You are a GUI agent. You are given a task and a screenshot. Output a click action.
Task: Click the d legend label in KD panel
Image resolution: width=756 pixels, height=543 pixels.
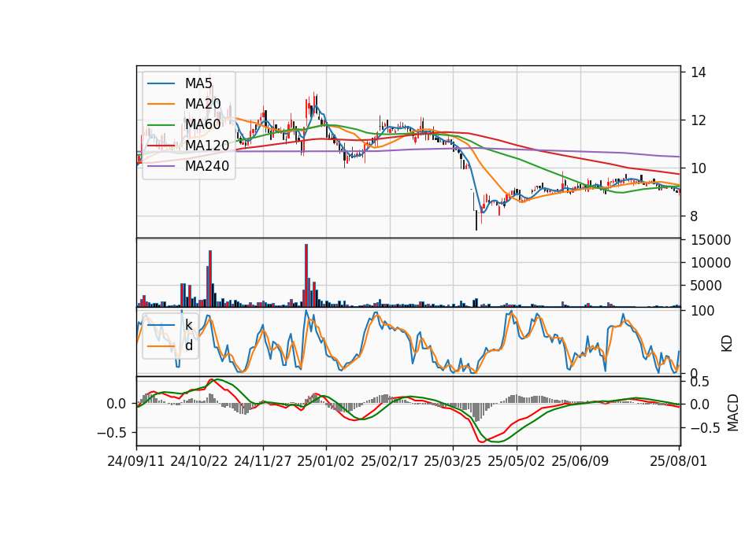189,345
